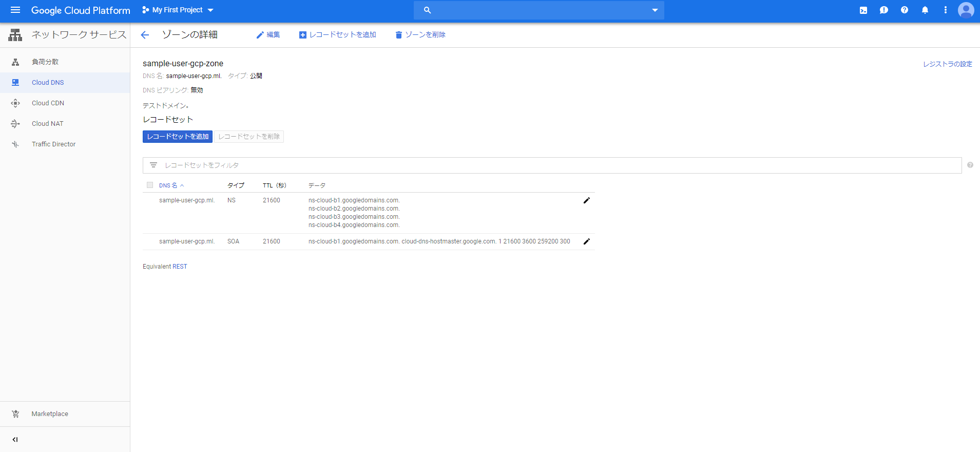Toggle the select-all records checkbox
This screenshot has width=980, height=452.
click(x=150, y=185)
